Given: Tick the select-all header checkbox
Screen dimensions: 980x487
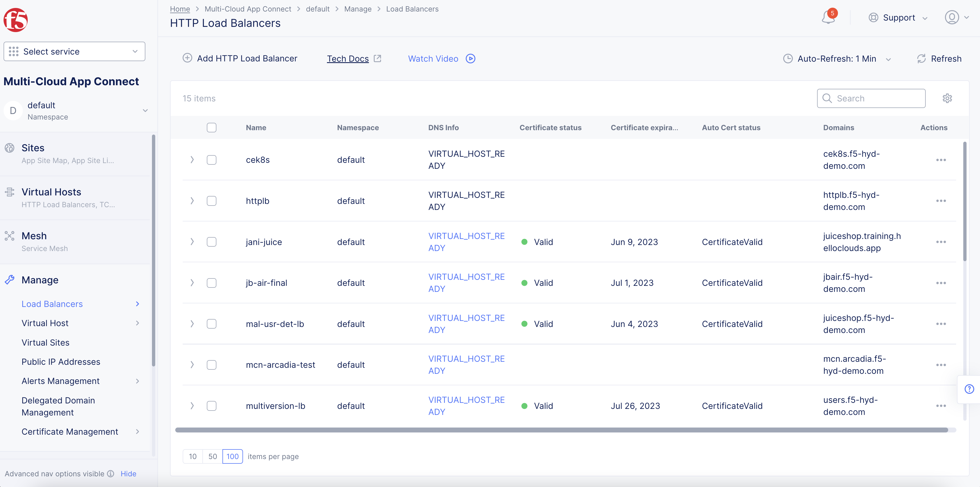Looking at the screenshot, I should (x=211, y=128).
